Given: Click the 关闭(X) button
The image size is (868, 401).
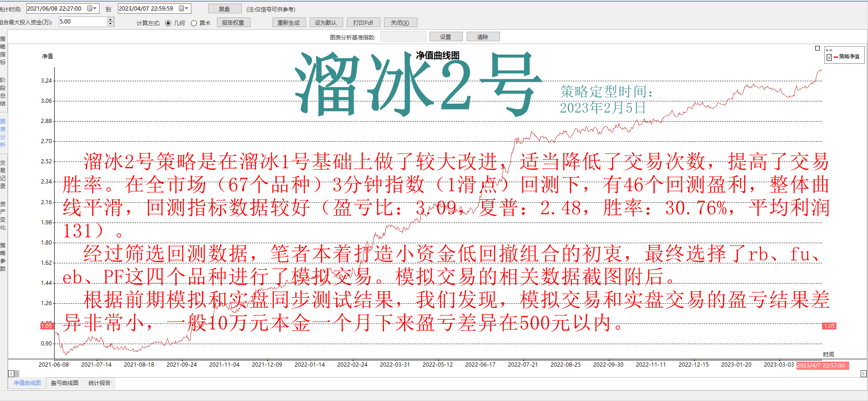Looking at the screenshot, I should tap(400, 22).
